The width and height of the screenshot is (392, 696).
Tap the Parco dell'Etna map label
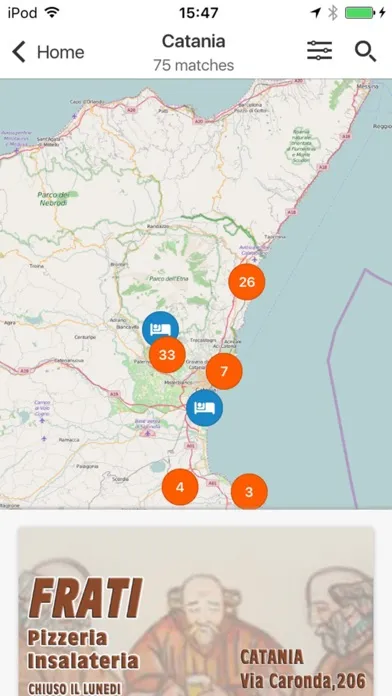click(x=169, y=279)
